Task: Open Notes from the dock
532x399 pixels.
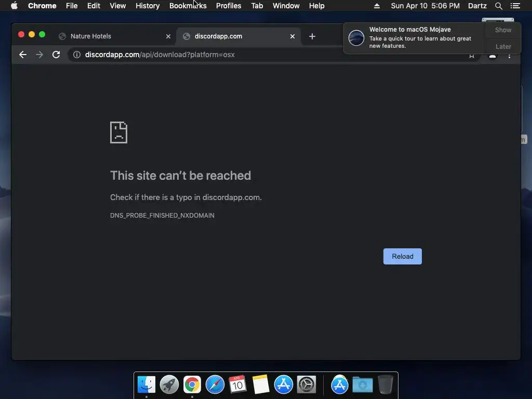Action: [261, 384]
